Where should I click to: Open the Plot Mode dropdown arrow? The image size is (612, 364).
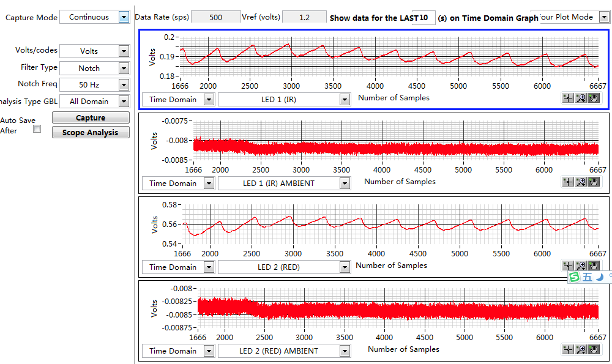(x=604, y=17)
